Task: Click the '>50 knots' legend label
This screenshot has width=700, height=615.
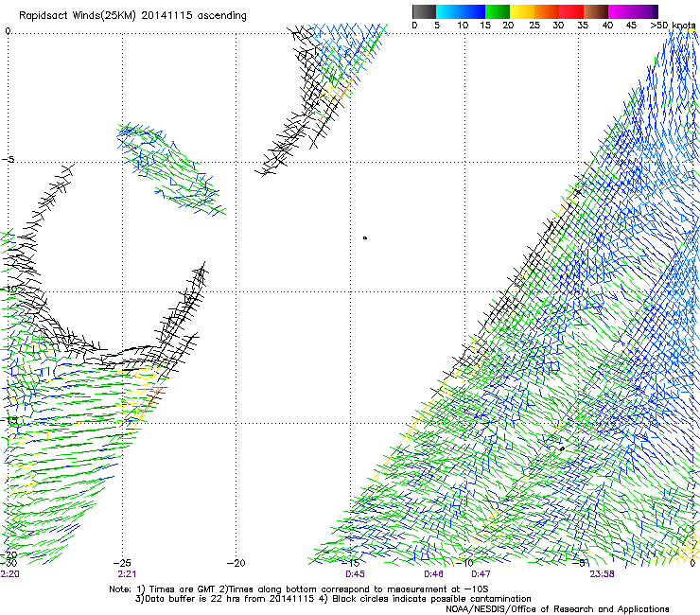Action: click(x=674, y=26)
